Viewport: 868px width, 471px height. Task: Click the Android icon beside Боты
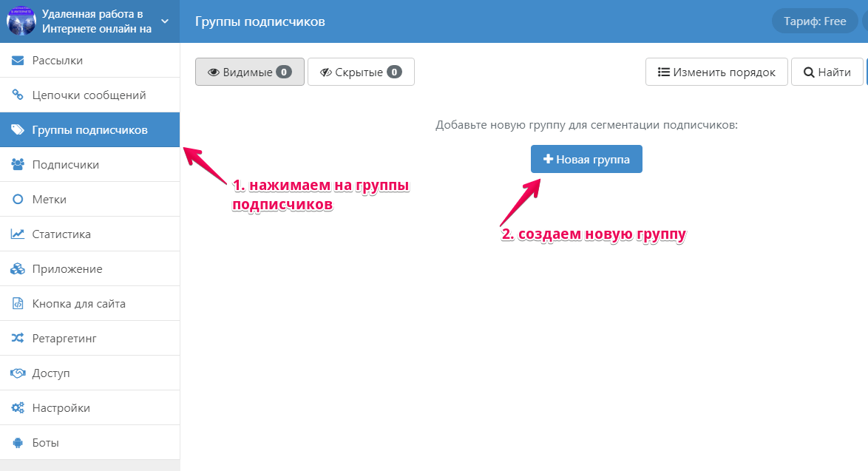point(18,443)
